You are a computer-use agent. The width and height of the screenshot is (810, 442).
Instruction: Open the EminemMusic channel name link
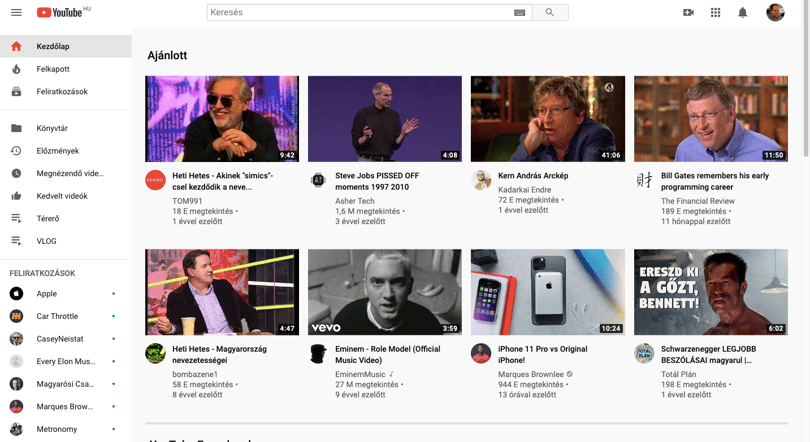click(360, 374)
